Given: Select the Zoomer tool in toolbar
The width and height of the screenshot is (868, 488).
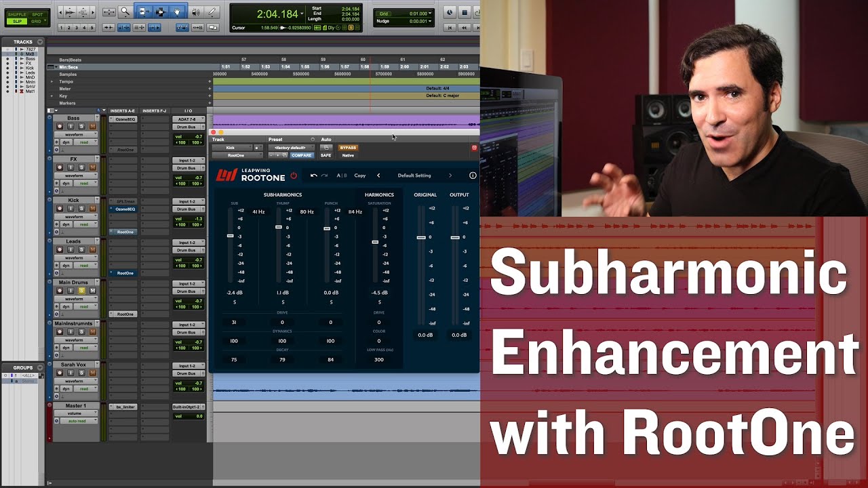Looking at the screenshot, I should tap(125, 12).
